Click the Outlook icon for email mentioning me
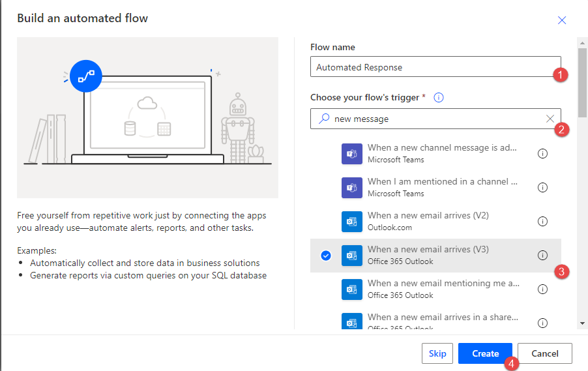Viewport: 588px width, 371px height. click(351, 289)
